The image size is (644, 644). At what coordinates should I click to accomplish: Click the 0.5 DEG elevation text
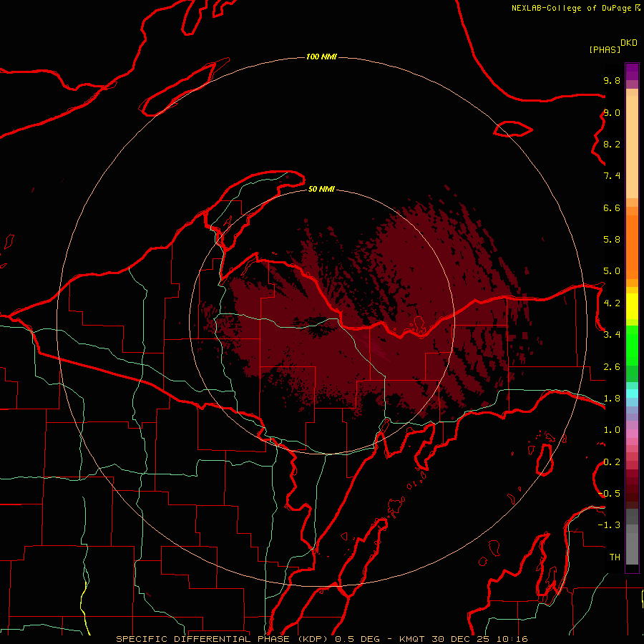357,639
